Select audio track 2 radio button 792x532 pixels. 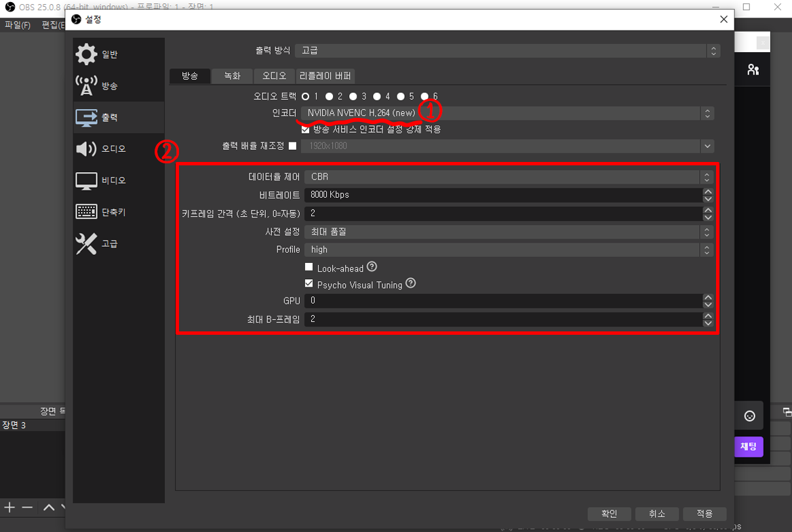(x=330, y=96)
